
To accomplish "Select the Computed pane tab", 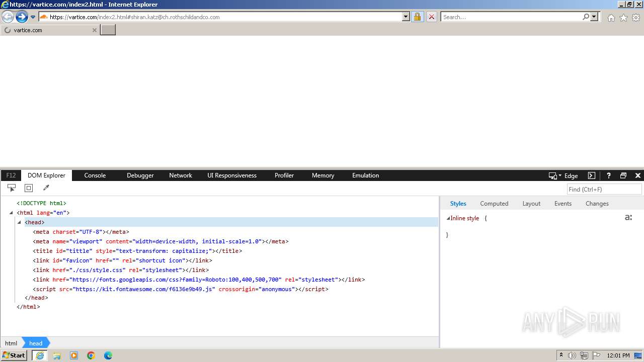I will tap(494, 204).
